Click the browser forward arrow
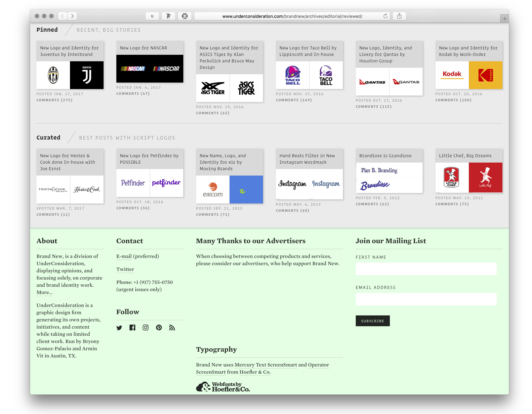 click(x=72, y=16)
